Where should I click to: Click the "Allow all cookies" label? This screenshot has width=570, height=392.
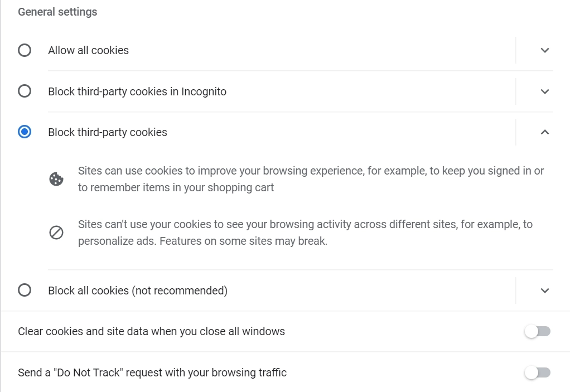(88, 50)
